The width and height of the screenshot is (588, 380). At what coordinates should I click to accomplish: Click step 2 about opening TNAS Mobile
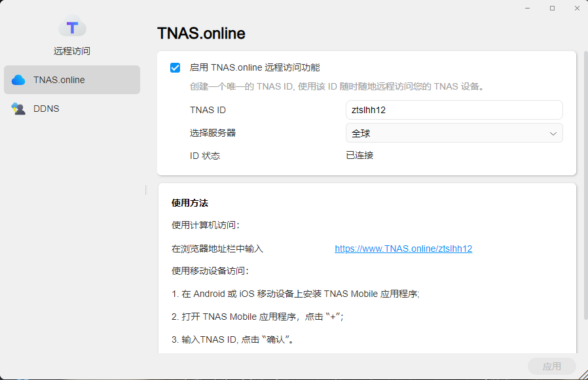point(257,317)
